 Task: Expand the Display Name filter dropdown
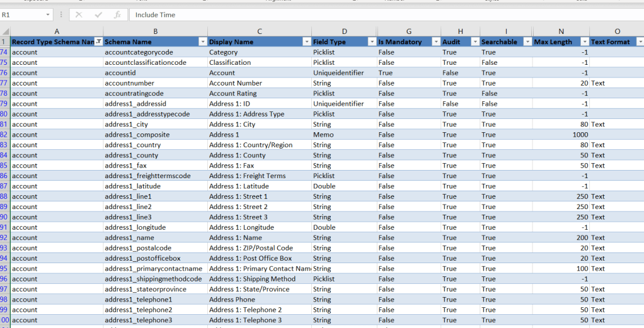click(306, 42)
